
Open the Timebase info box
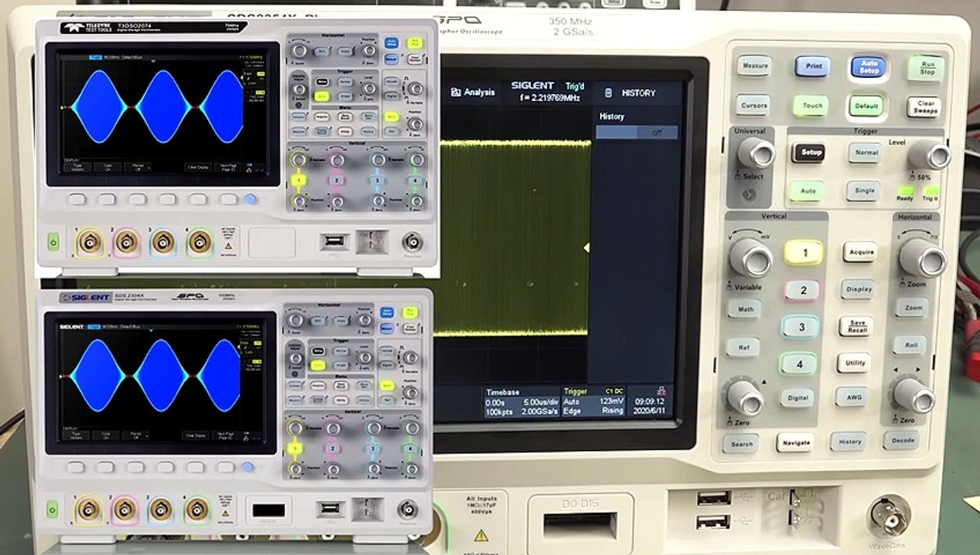point(522,402)
